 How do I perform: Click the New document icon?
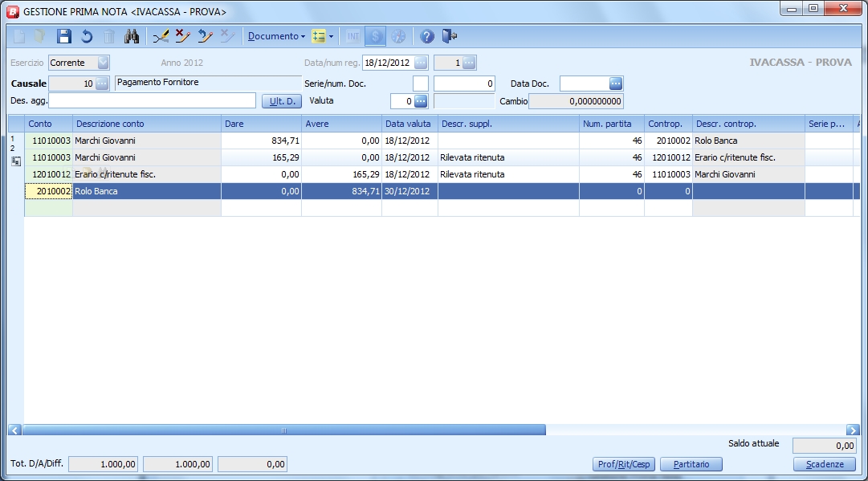19,36
